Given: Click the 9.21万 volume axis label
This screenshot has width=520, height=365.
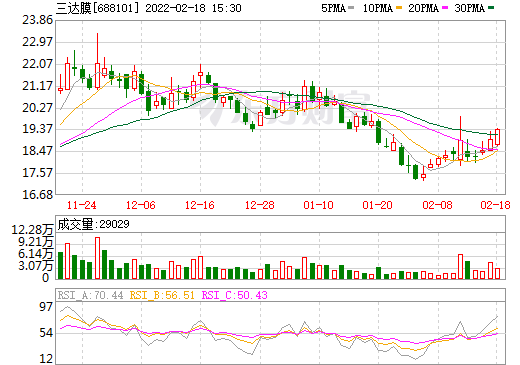Looking at the screenshot, I should [x=36, y=242].
